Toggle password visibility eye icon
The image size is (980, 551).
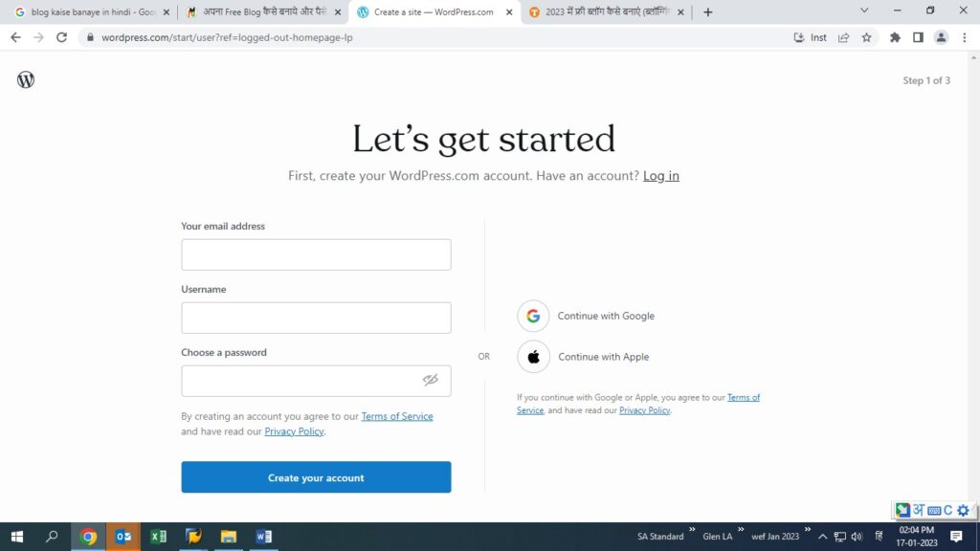[431, 380]
